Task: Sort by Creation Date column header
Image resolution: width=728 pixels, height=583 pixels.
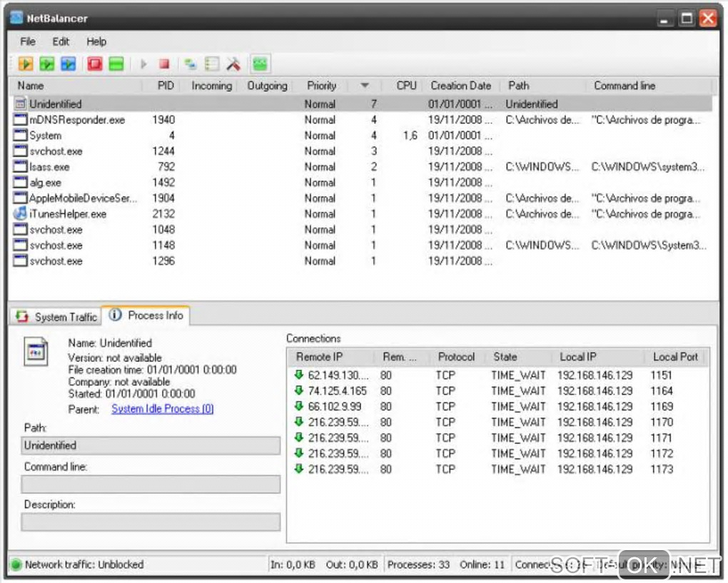Action: coord(461,86)
